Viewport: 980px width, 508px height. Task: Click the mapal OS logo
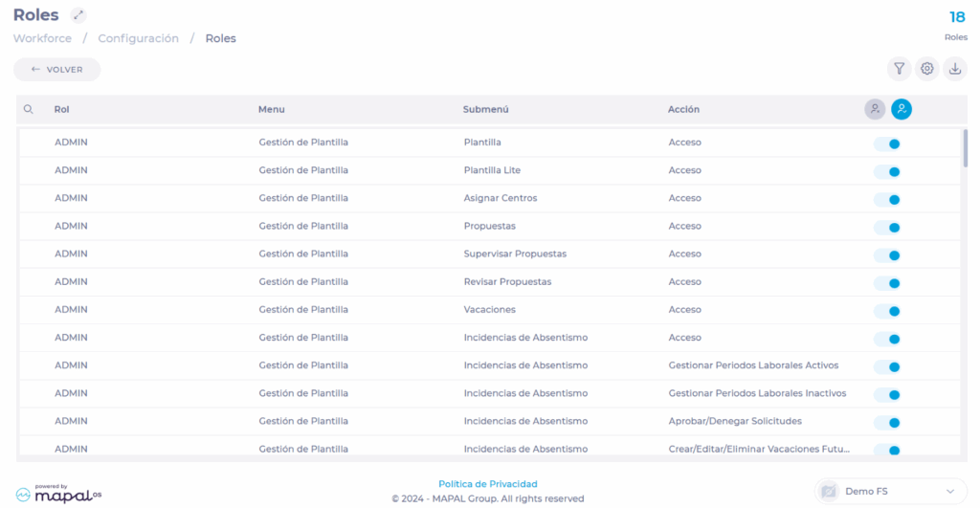pos(59,493)
